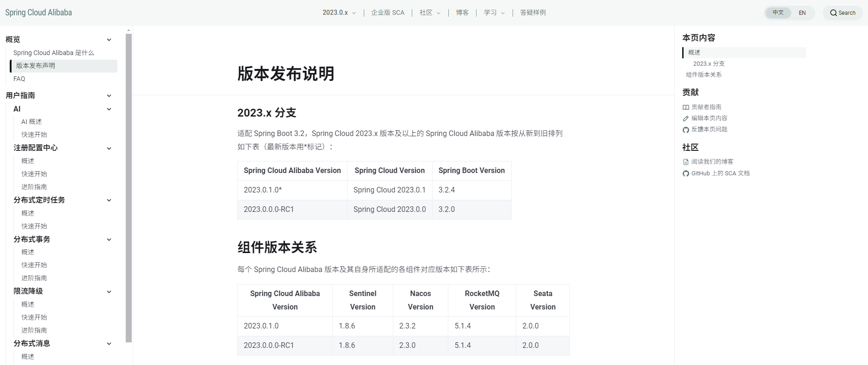
Task: Click the 2023.0.1.0* cell in the version table
Action: click(x=292, y=190)
